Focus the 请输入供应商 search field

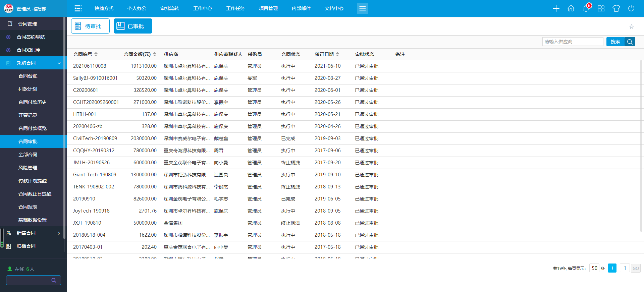[573, 42]
